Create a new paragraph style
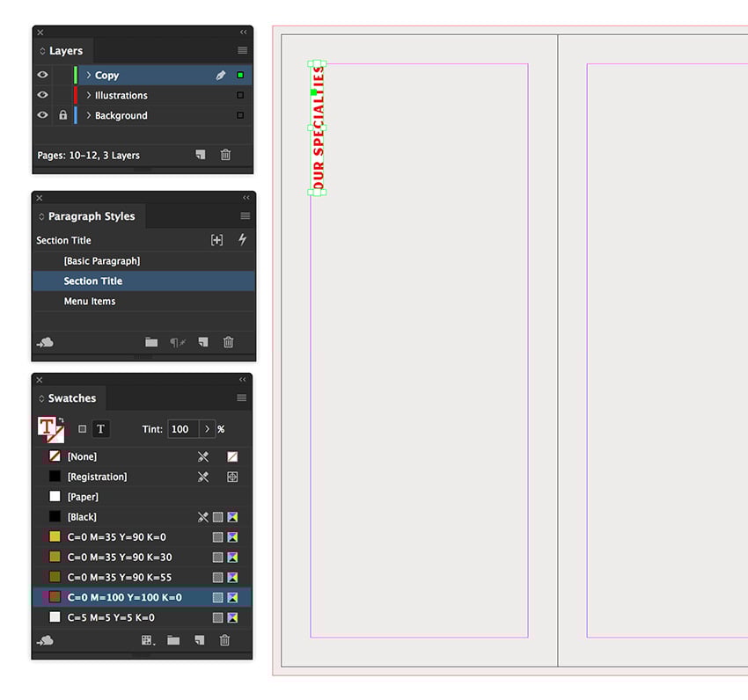 click(x=203, y=342)
